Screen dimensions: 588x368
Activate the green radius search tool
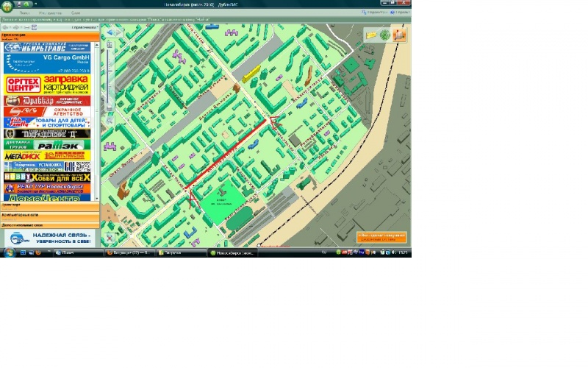pyautogui.click(x=384, y=35)
